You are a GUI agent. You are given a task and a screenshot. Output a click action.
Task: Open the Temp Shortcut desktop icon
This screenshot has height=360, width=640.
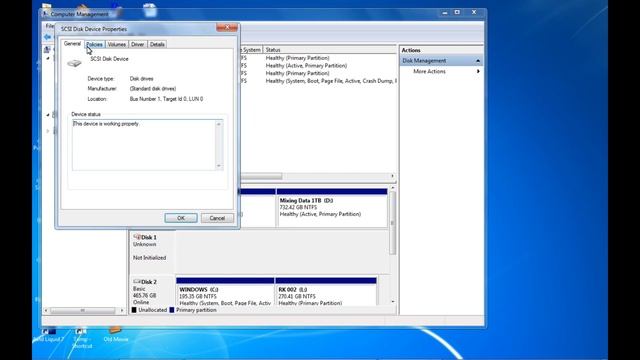click(81, 338)
